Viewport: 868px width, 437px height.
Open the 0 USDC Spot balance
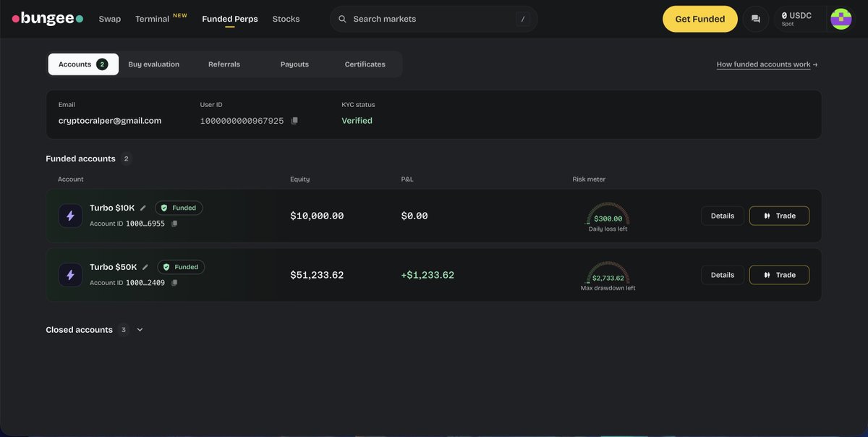coord(799,19)
